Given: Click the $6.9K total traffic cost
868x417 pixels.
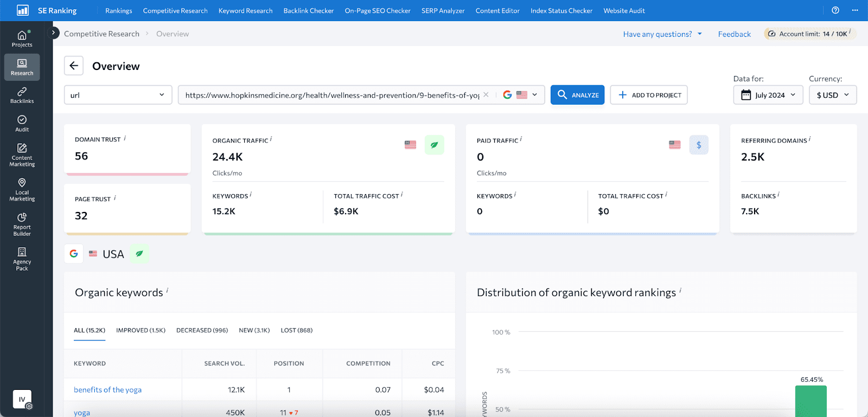Looking at the screenshot, I should coord(346,211).
